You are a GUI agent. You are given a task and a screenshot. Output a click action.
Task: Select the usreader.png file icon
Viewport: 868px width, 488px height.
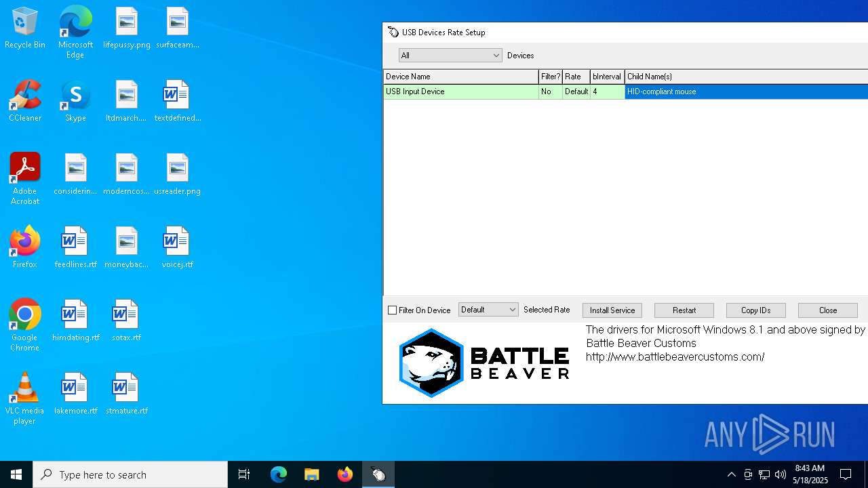pos(177,175)
